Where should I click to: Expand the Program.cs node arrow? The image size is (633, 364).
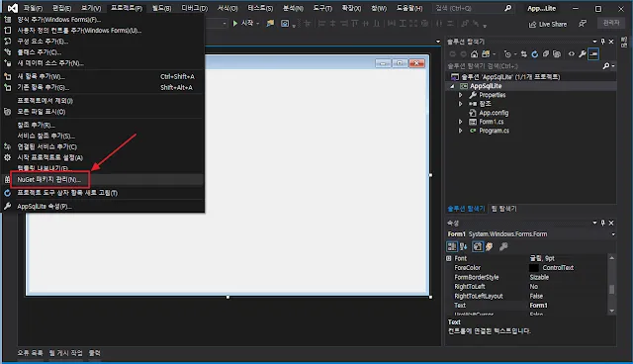460,131
